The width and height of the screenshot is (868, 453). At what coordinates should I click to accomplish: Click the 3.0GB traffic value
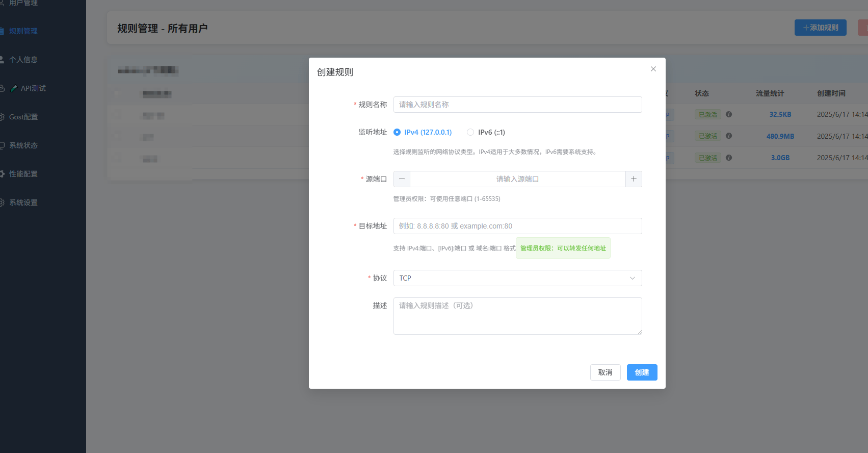pos(780,158)
